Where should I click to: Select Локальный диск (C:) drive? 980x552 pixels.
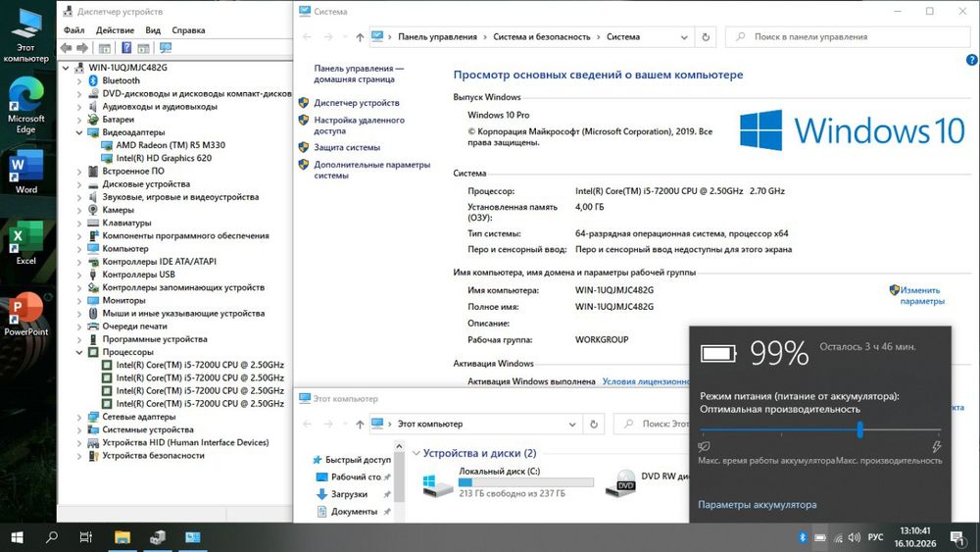coord(508,484)
